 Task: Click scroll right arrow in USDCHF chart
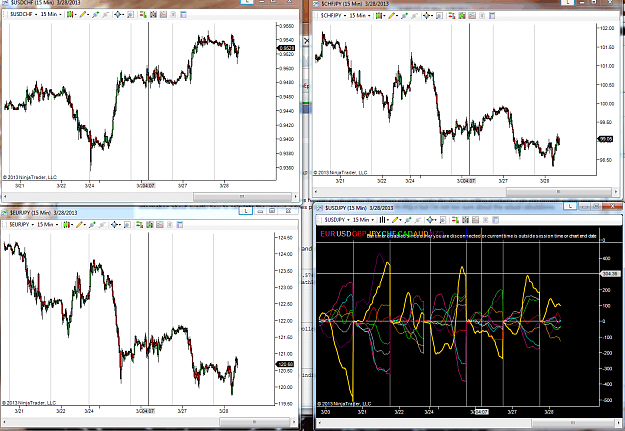(x=295, y=196)
